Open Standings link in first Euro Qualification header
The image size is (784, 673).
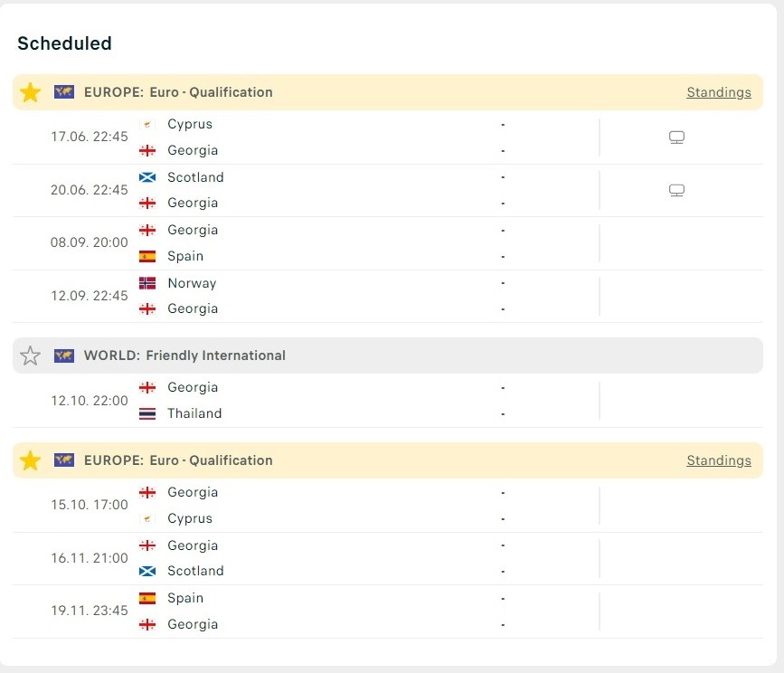719,92
